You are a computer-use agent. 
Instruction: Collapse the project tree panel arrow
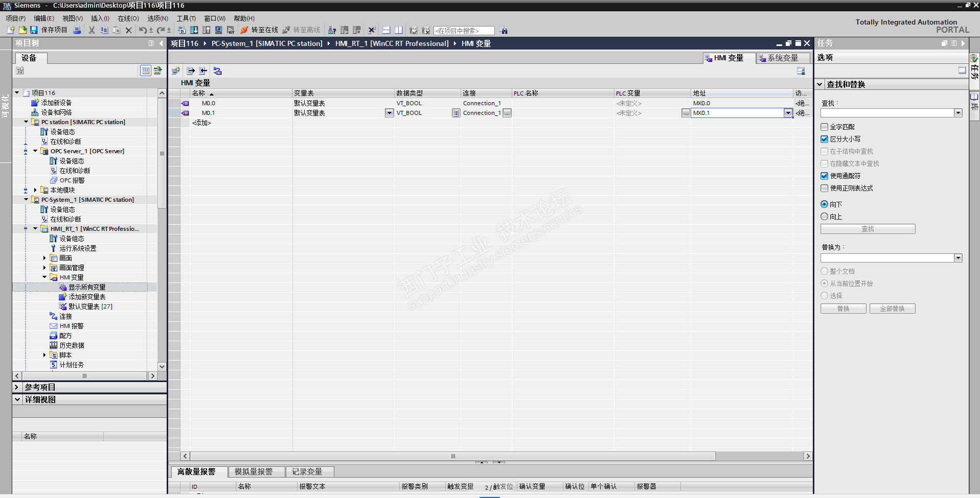pyautogui.click(x=161, y=43)
